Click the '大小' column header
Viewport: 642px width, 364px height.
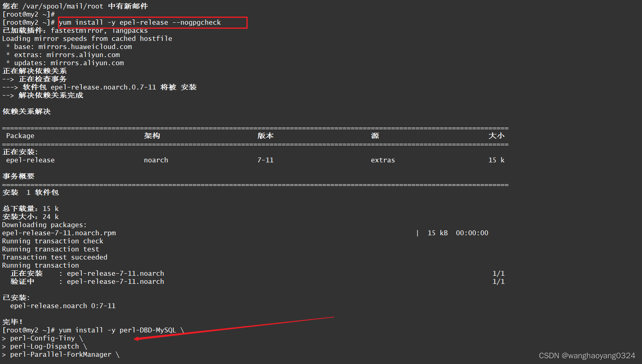pos(496,136)
